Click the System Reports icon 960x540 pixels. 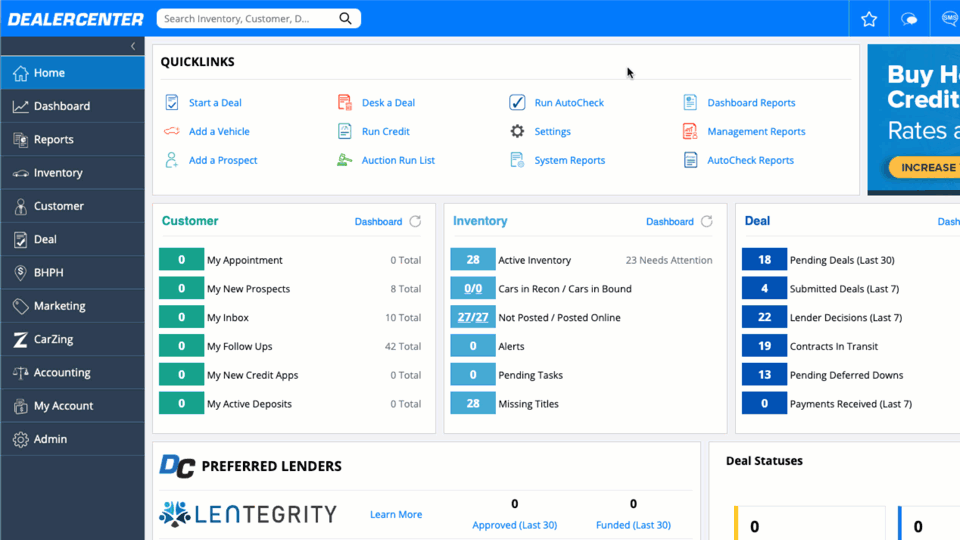click(517, 160)
